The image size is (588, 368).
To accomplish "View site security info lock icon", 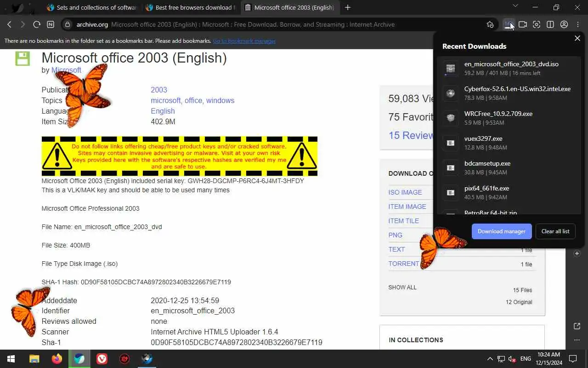I will [68, 24].
